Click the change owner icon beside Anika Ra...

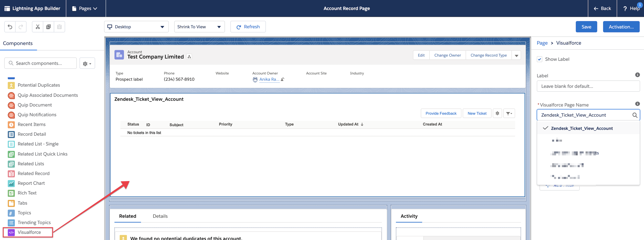point(282,79)
